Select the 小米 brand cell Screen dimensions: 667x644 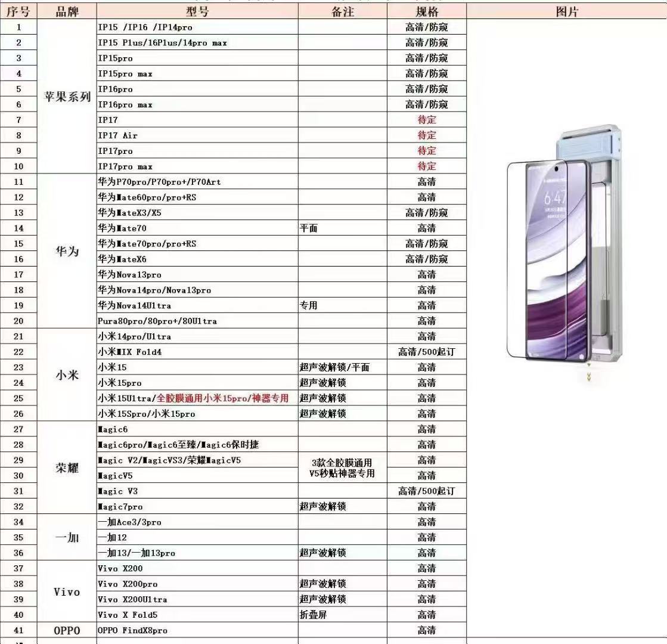pos(67,375)
